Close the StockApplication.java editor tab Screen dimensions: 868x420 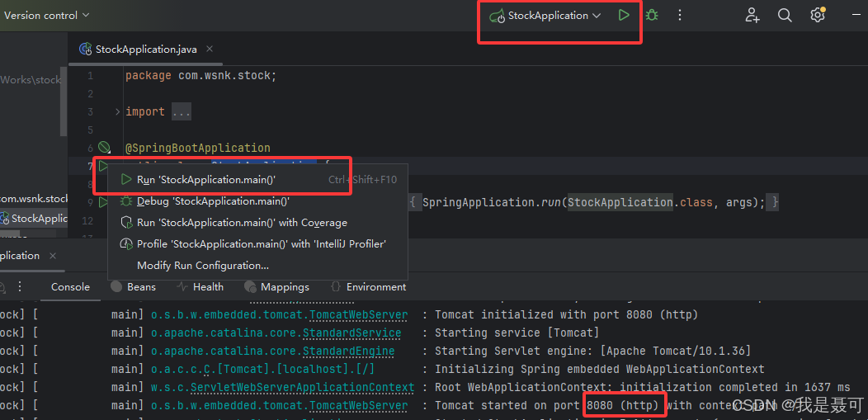[210, 49]
